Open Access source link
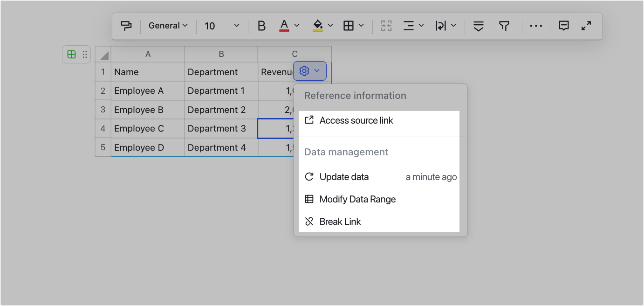The height and width of the screenshot is (306, 644). [356, 120]
